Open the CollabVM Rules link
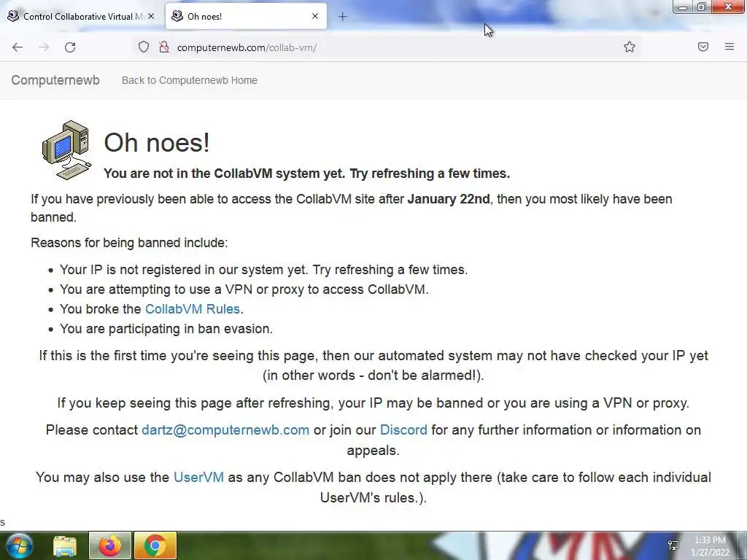The image size is (747, 560). coord(193,309)
